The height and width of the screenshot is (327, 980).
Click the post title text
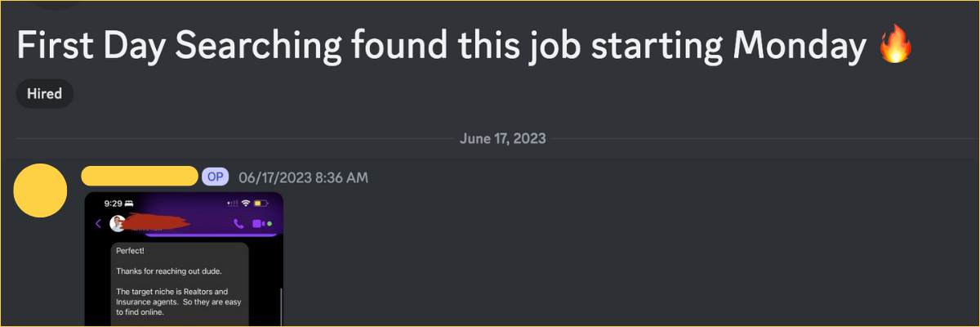(x=441, y=47)
